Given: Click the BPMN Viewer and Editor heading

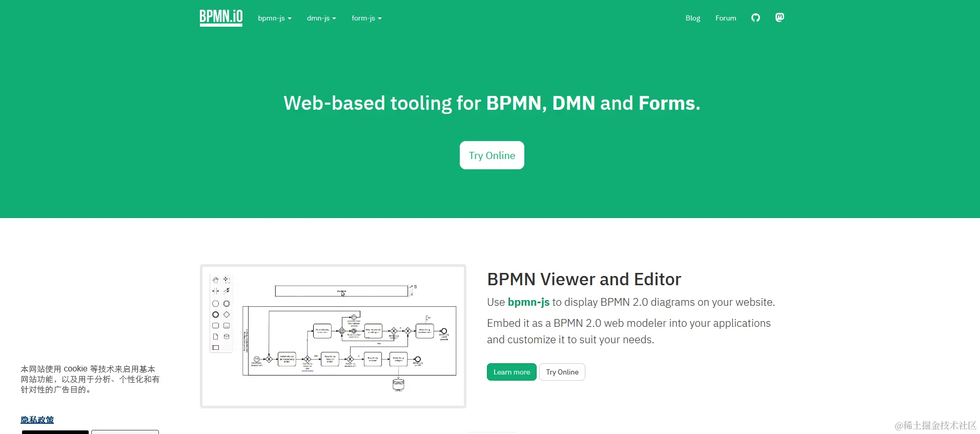Looking at the screenshot, I should point(584,279).
